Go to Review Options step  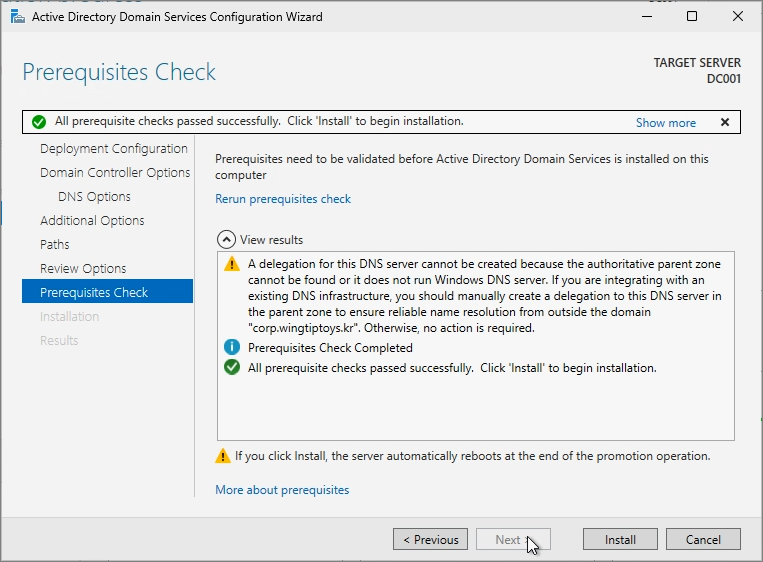click(x=83, y=269)
